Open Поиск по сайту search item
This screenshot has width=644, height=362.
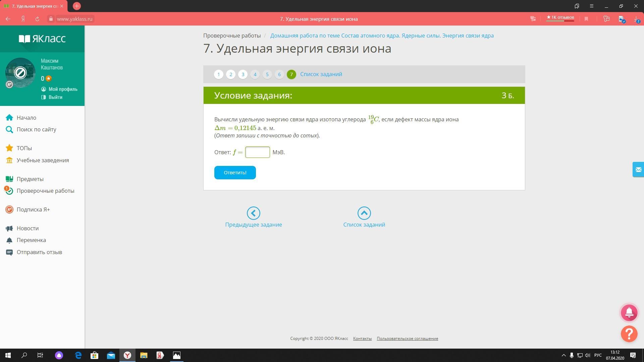(36, 129)
